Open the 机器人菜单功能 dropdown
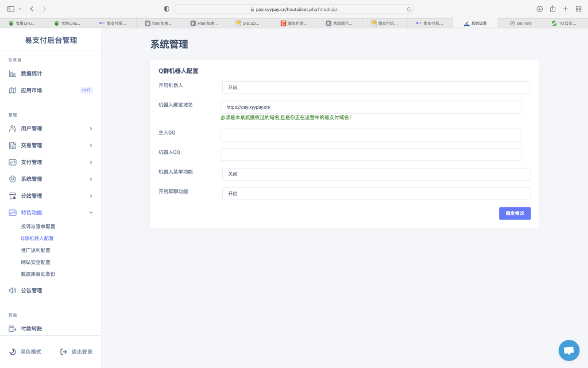The height and width of the screenshot is (368, 588). (x=376, y=174)
